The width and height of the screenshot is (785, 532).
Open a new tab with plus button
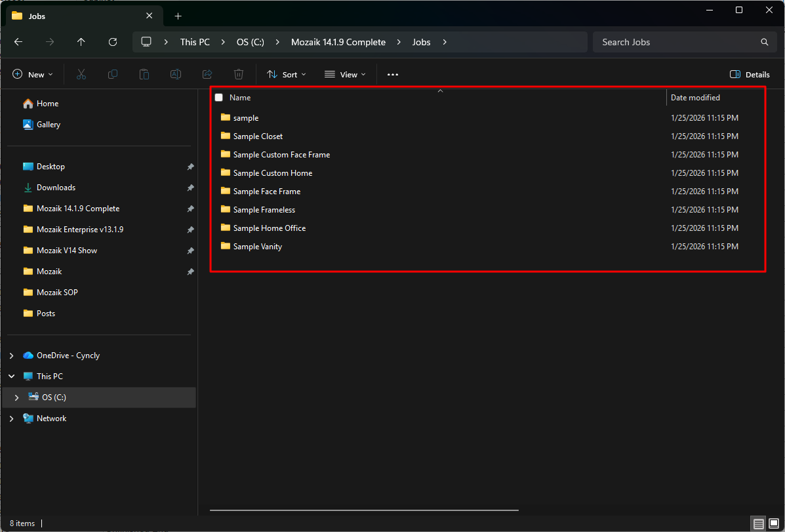(x=178, y=16)
